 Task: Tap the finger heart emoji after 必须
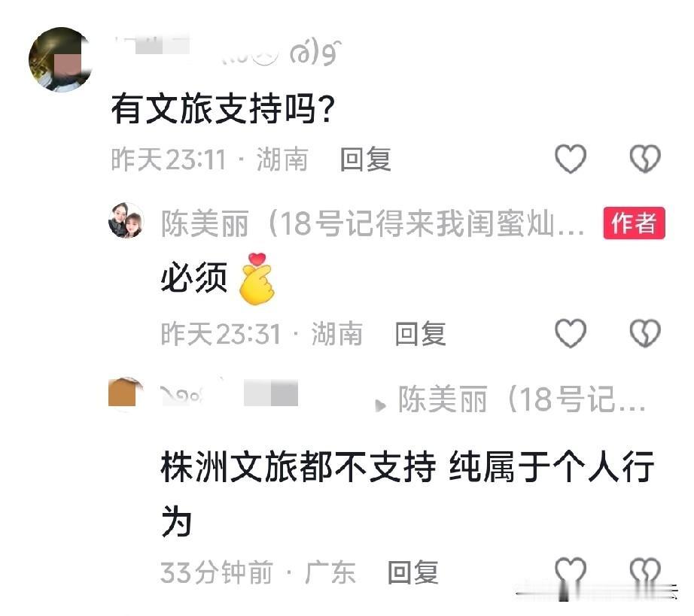point(256,278)
